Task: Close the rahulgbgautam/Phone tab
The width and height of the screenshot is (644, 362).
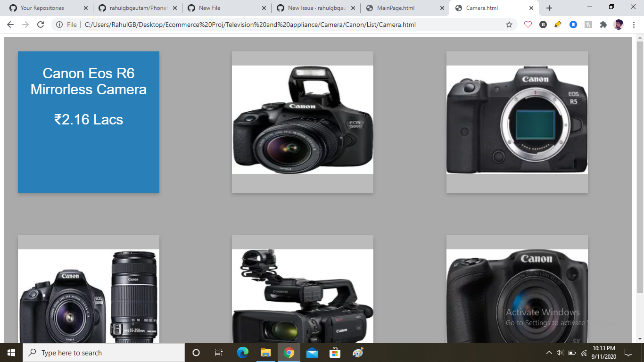Action: (x=175, y=8)
